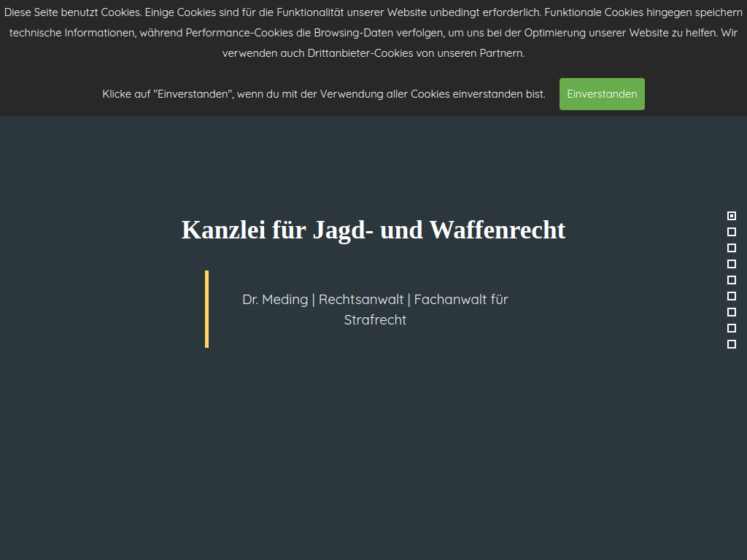
Task: Navigate to the sixth section via side dots
Action: [731, 296]
